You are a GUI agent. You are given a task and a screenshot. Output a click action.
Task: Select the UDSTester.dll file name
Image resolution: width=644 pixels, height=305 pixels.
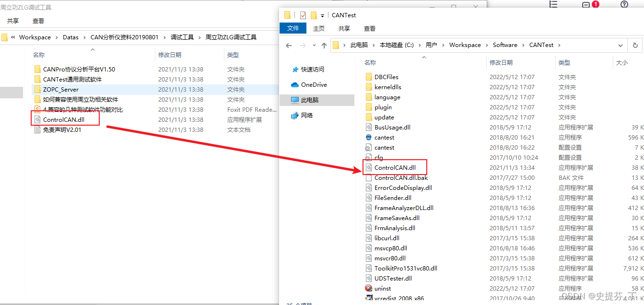393,278
